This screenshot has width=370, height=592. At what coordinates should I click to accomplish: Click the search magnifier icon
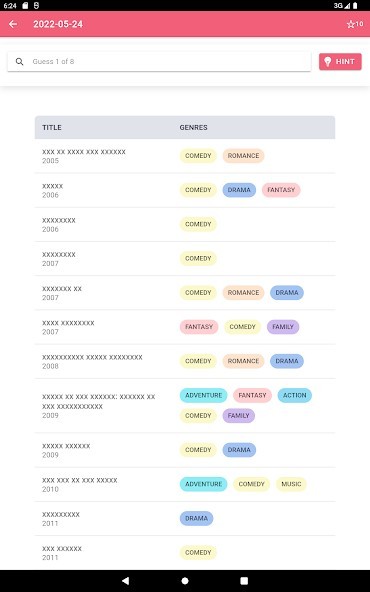click(x=20, y=62)
